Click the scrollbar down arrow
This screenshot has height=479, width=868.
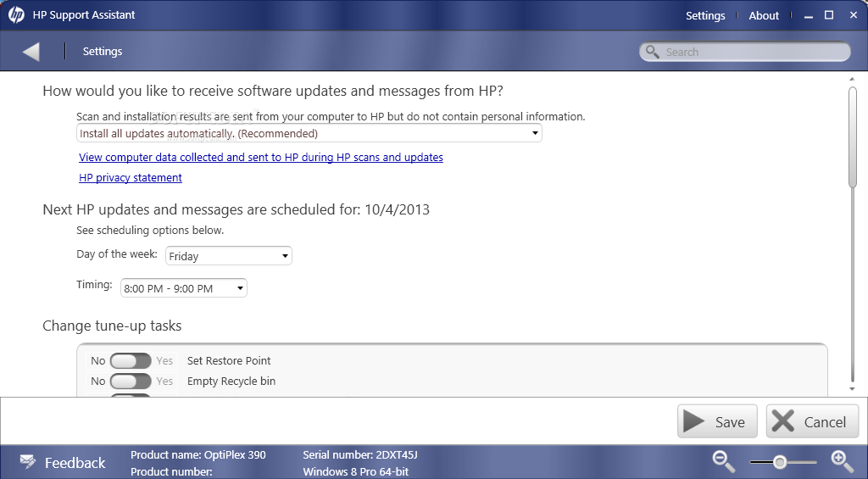click(x=853, y=389)
